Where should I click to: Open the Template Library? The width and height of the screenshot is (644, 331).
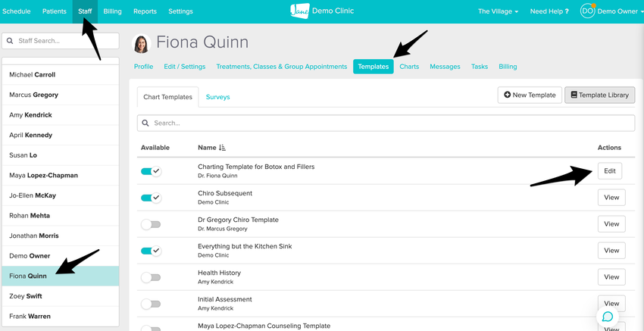tap(599, 95)
